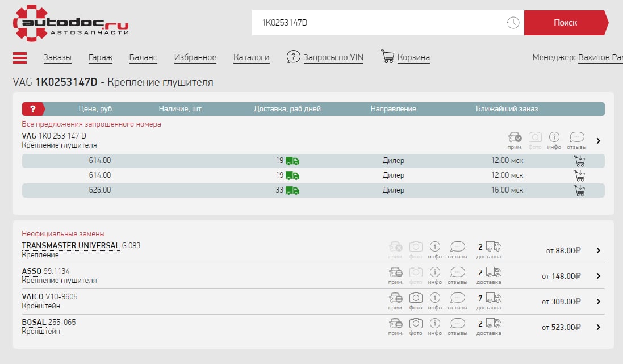Screen dimensions: 623x364
Task: Click the VIN request question mark icon
Action: click(293, 57)
